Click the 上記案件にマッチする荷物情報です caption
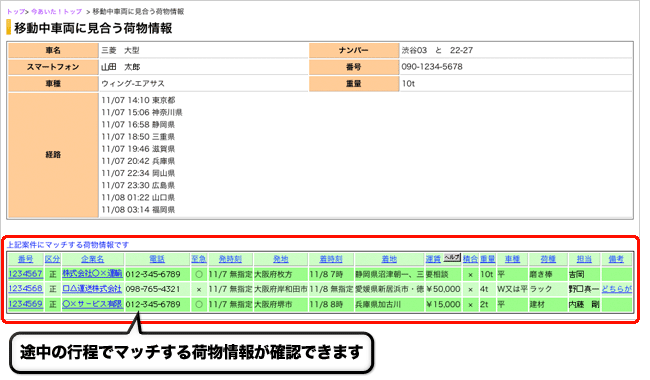The width and height of the screenshot is (650, 380). [68, 245]
